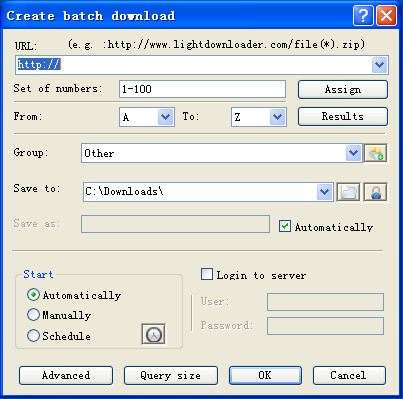Open the add new group icon
Screen dimensions: 403x399
point(376,153)
